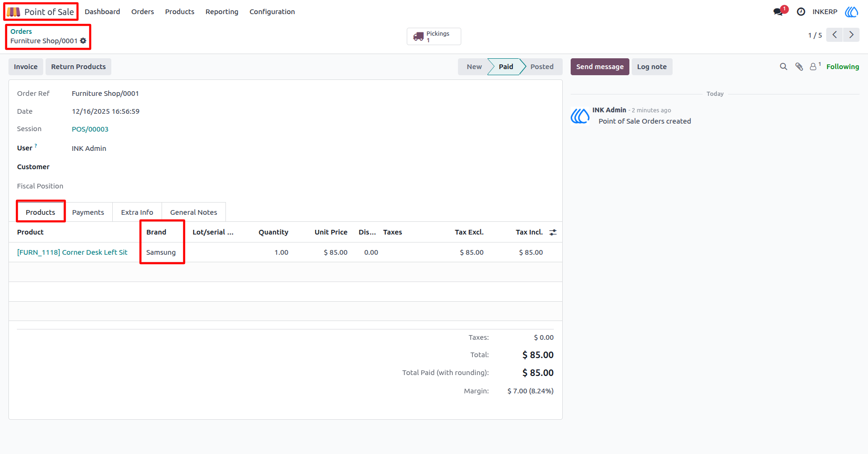This screenshot has height=454, width=868.
Task: Switch to General Notes tab
Action: pos(194,212)
